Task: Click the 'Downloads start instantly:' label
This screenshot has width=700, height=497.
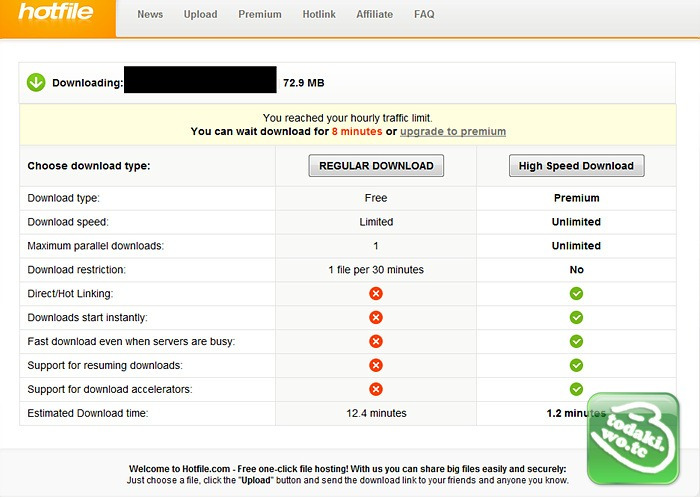Action: point(87,317)
